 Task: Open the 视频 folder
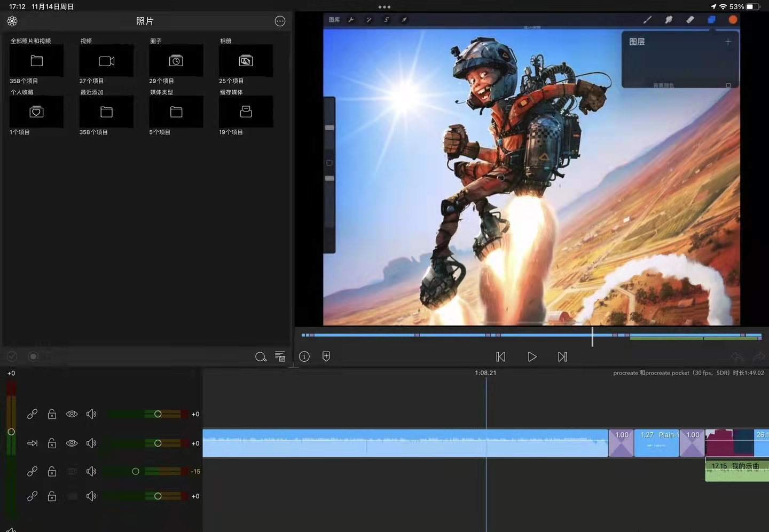click(106, 61)
